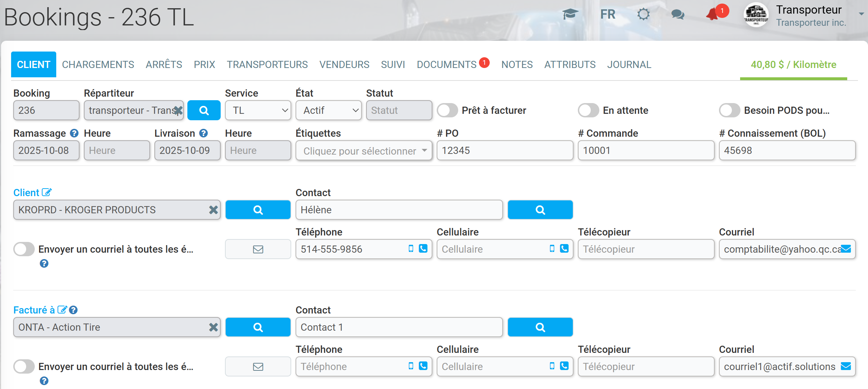Enable the En attente switch
868x389 pixels.
[x=589, y=110]
